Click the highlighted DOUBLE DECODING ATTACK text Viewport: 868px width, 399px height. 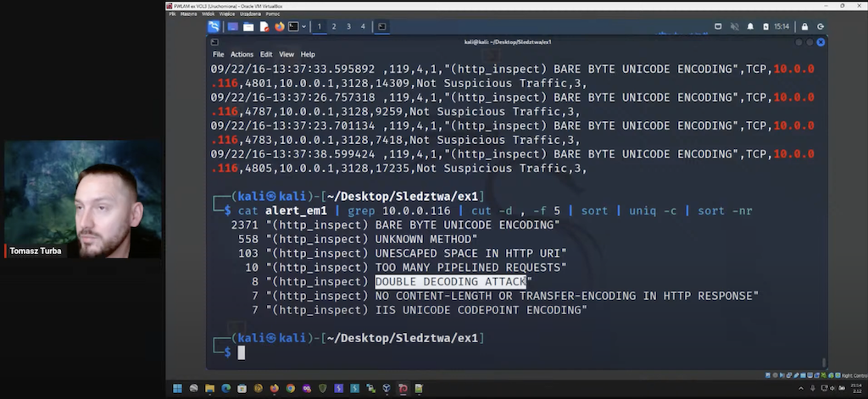pyautogui.click(x=450, y=281)
